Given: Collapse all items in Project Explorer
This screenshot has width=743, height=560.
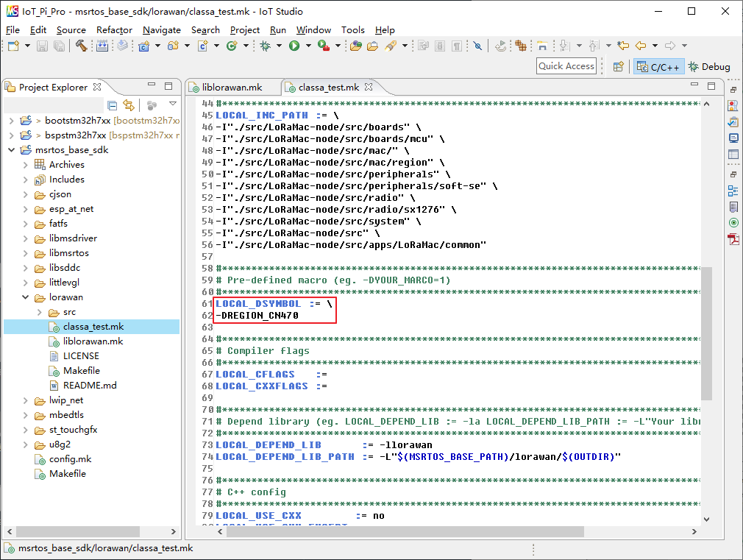Looking at the screenshot, I should (x=113, y=105).
